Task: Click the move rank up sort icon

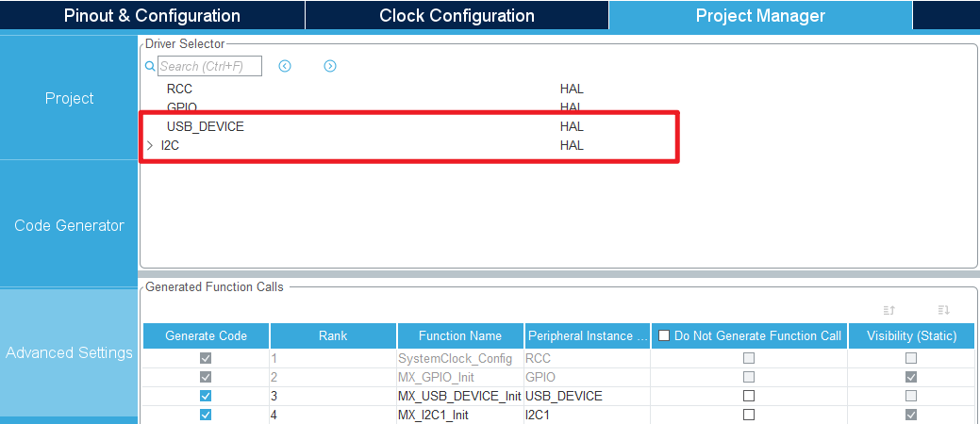Action: (889, 310)
